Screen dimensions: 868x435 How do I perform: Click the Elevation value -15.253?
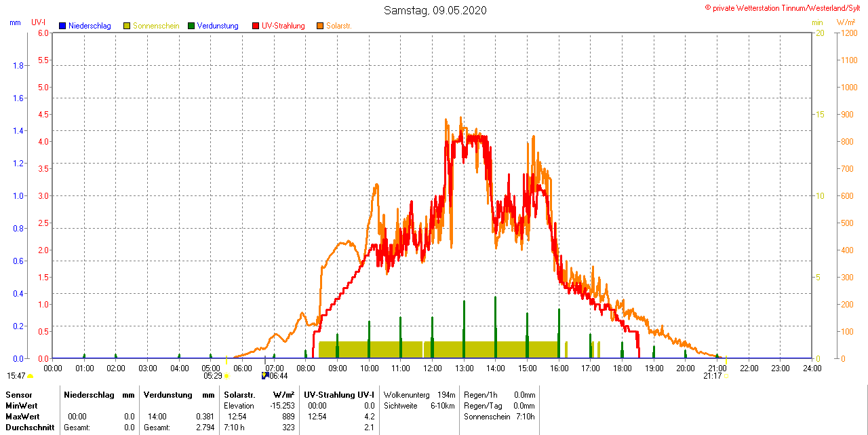282,406
